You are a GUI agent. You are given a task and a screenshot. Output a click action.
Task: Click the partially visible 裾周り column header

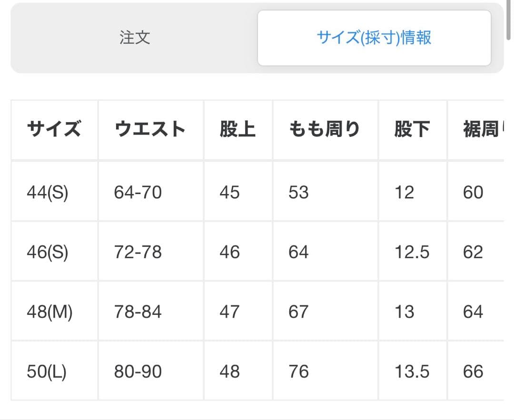(481, 129)
